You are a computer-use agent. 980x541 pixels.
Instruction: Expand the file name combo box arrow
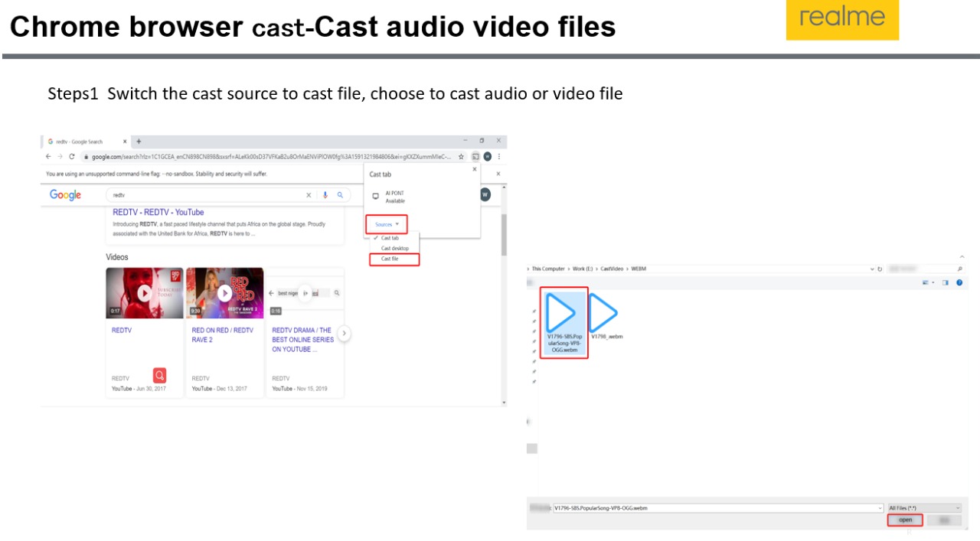tap(880, 508)
